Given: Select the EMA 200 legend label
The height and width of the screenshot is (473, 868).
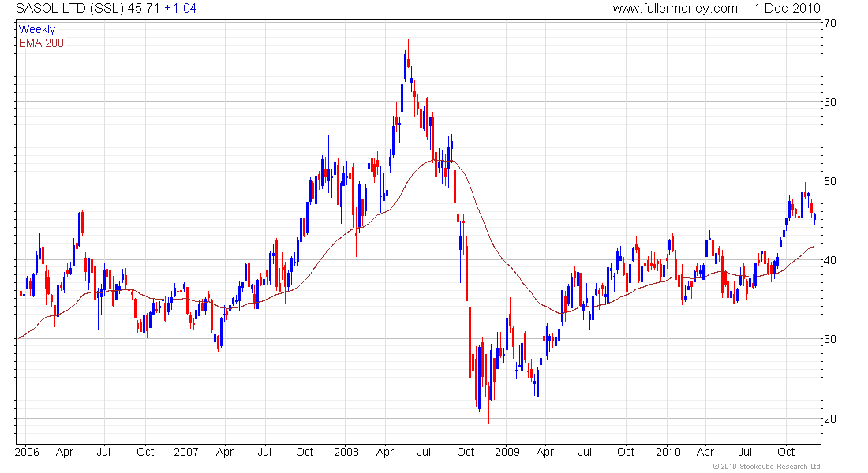Looking at the screenshot, I should tap(41, 43).
